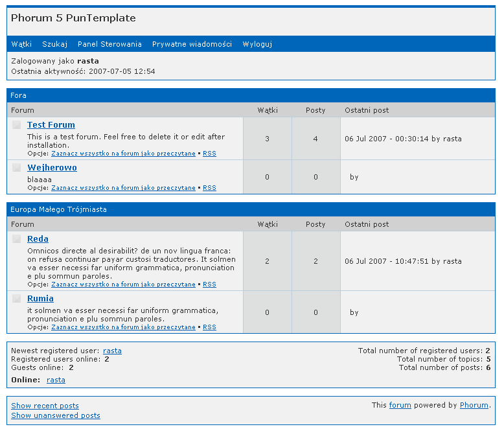Open the Wejherowo forum
The width and height of the screenshot is (504, 429).
[52, 168]
